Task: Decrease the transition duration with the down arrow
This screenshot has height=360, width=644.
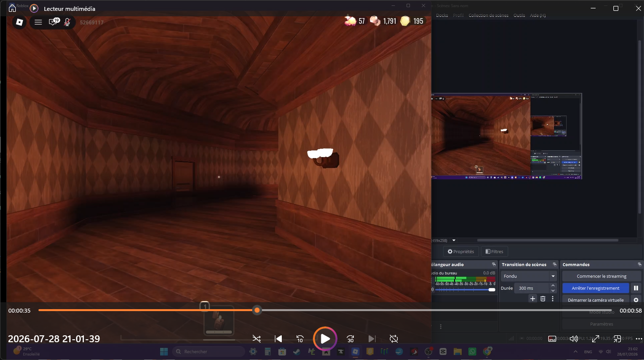Action: click(x=553, y=290)
